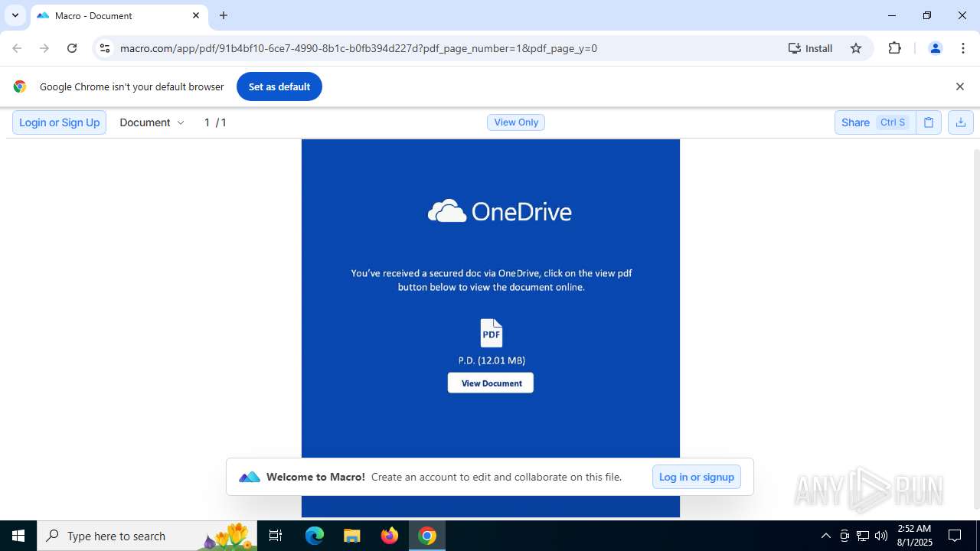Image resolution: width=980 pixels, height=551 pixels.
Task: Click the PDF file icon in document
Action: point(492,333)
